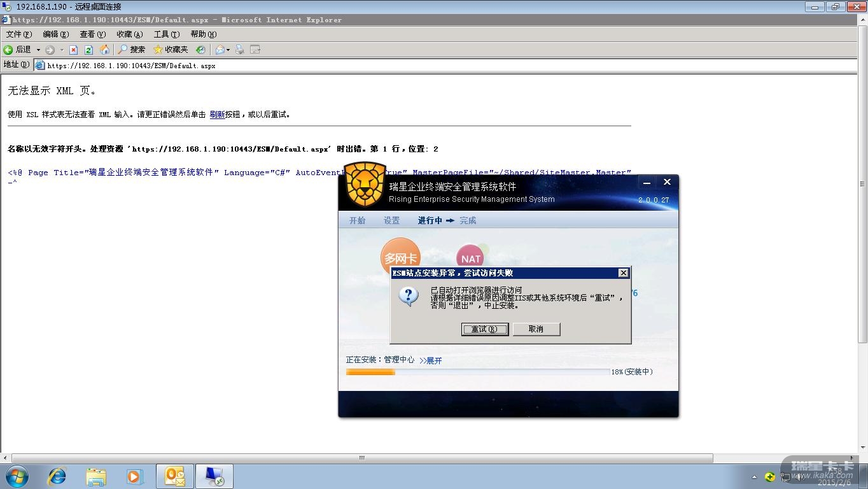
Task: Click the 正在安装：管理中心 status text
Action: pos(380,360)
